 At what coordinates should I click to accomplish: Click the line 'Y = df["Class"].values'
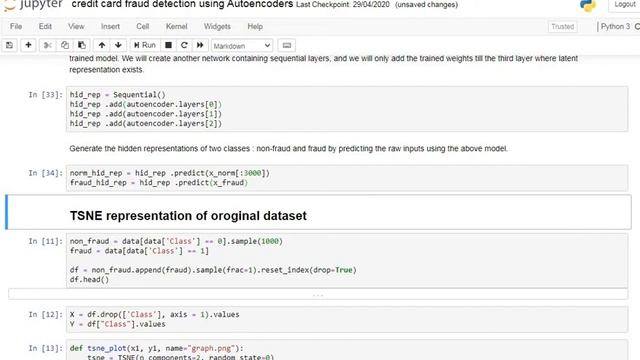pos(118,324)
